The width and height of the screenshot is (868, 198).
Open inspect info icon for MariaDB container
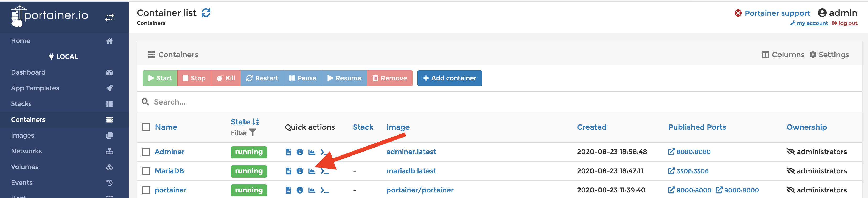tap(300, 171)
